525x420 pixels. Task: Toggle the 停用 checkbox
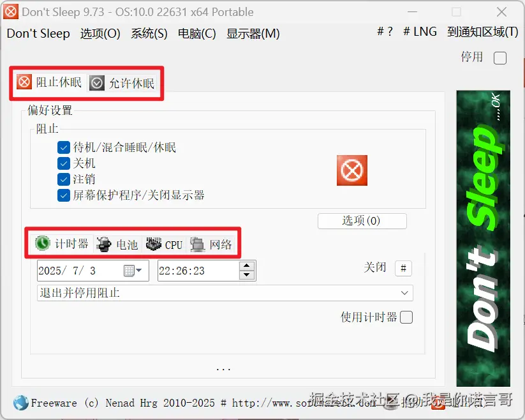[500, 58]
